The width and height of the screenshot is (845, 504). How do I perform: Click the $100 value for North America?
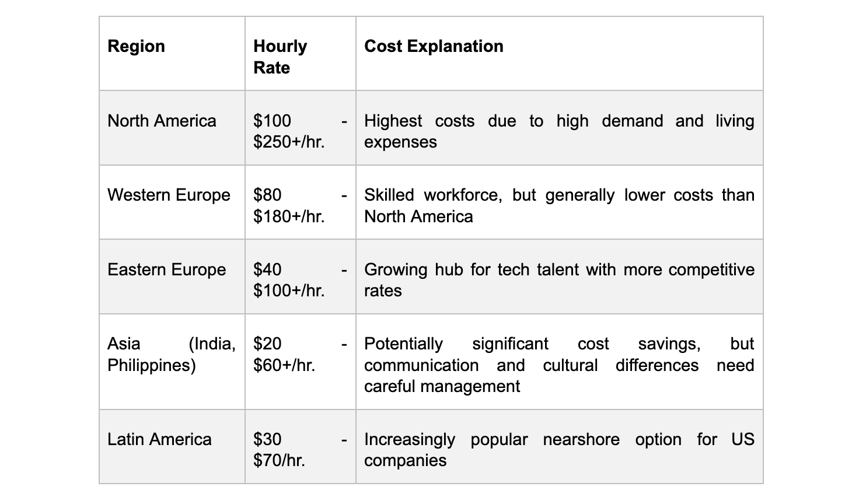pos(272,121)
